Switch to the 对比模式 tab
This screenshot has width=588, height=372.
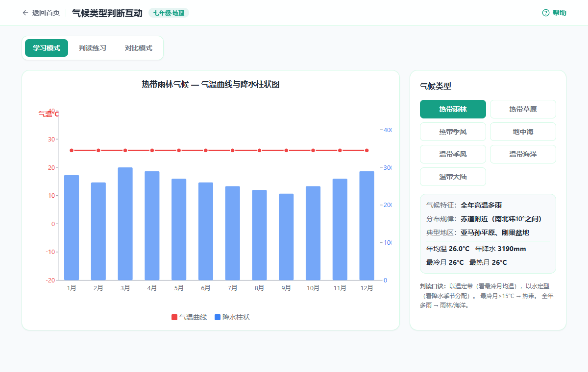coord(139,48)
